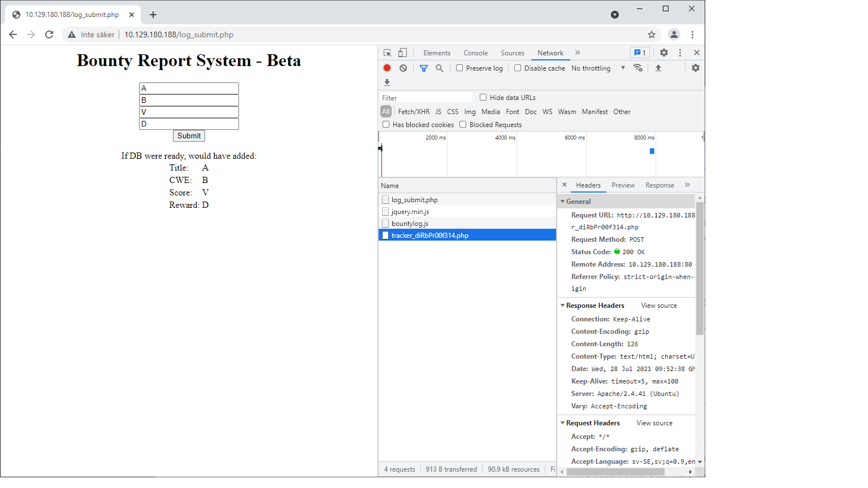Enable the Disable cache checkbox
The height and width of the screenshot is (488, 868).
[x=518, y=68]
